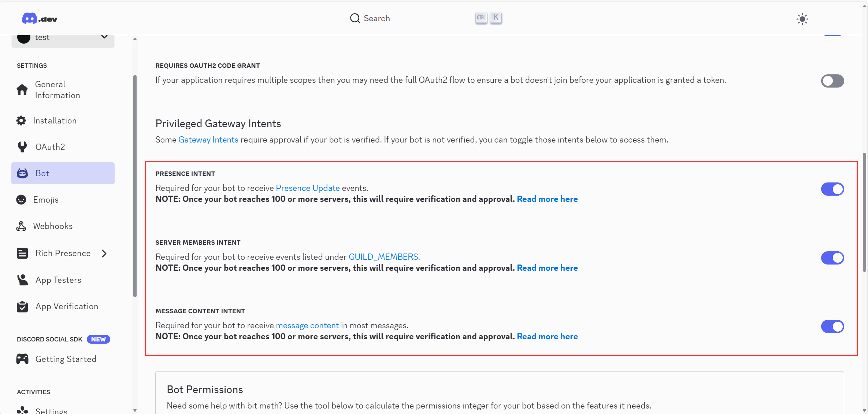Open the Gateway Intents link
The width and height of the screenshot is (868, 414).
208,140
